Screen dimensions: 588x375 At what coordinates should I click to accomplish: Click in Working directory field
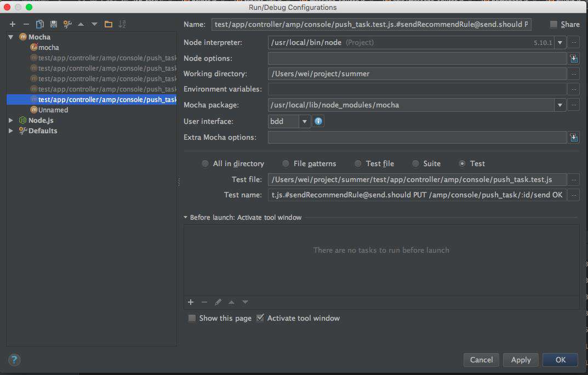point(417,74)
